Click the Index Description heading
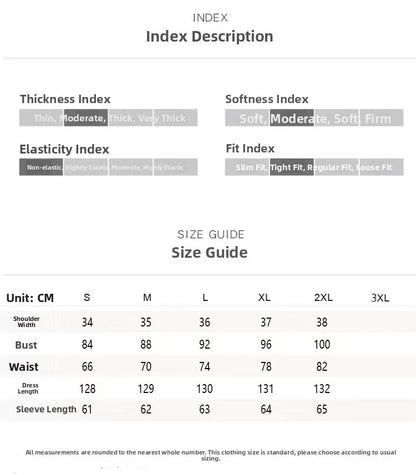 (210, 36)
